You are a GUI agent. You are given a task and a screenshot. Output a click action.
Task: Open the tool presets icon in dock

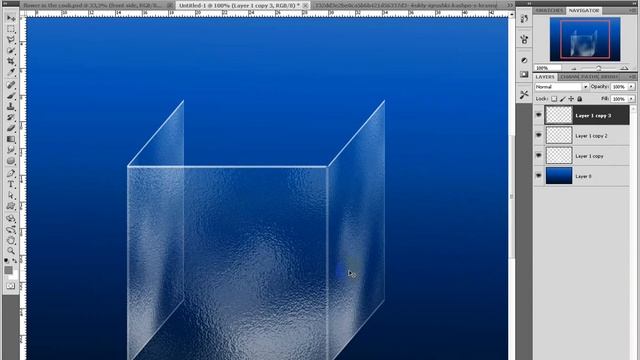[x=524, y=95]
